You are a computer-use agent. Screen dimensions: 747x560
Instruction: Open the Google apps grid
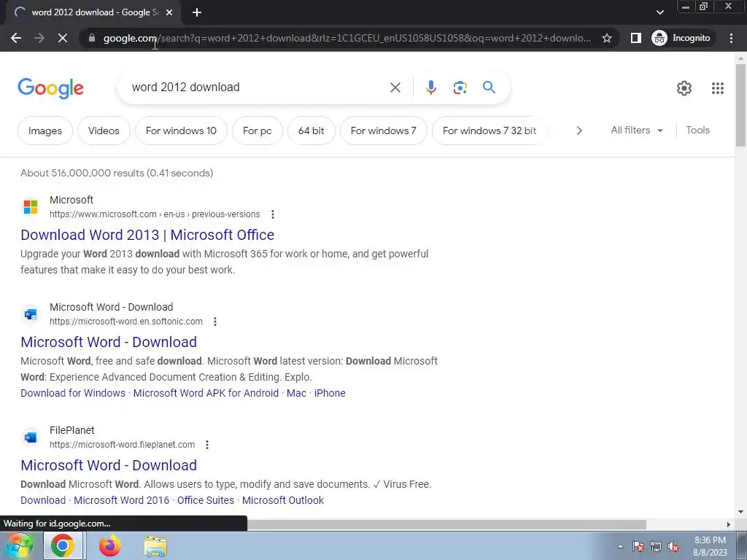point(718,88)
